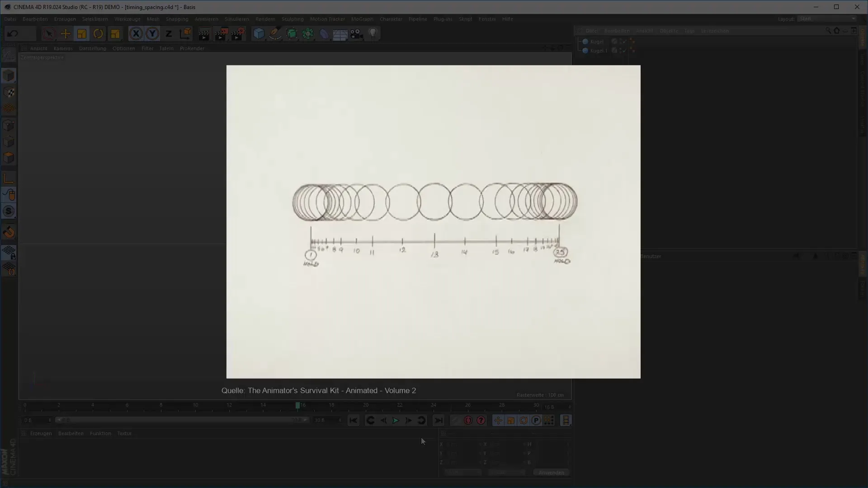This screenshot has height=488, width=868.
Task: Select the Kugel object
Action: point(597,42)
